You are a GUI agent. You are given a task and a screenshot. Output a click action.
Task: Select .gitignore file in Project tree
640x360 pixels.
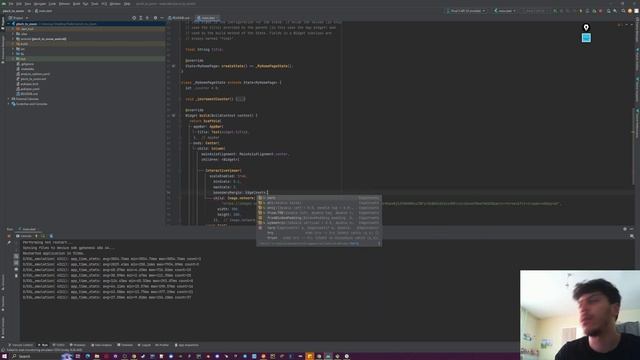(x=27, y=64)
